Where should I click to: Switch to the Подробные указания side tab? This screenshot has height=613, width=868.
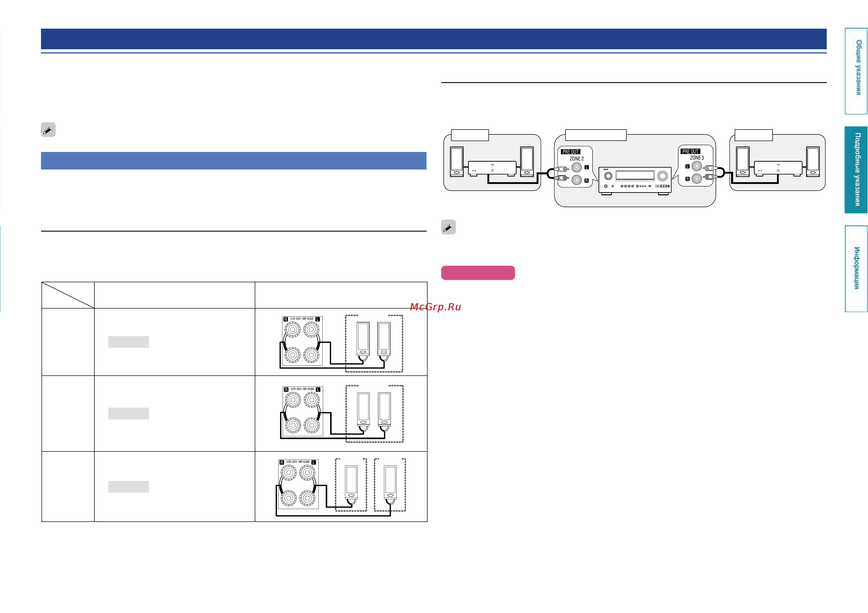coord(856,170)
